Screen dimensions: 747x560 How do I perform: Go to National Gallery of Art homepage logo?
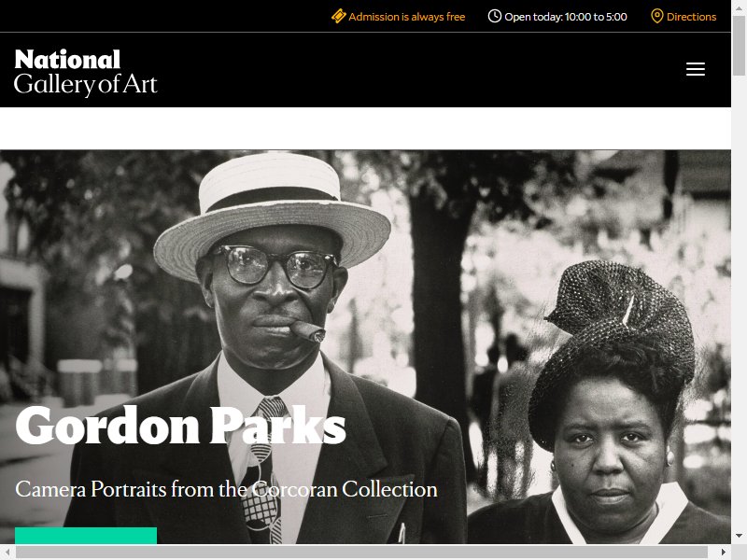86,73
